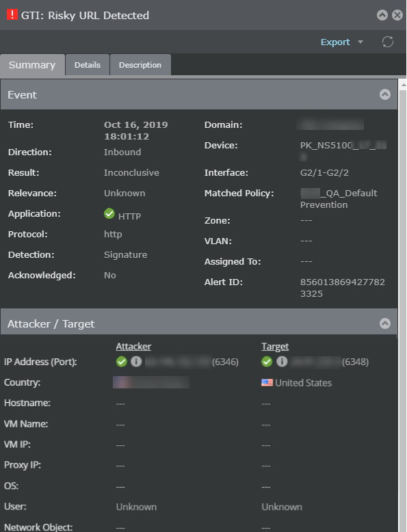Click the target IP green check icon
The image size is (407, 532).
coord(267,362)
